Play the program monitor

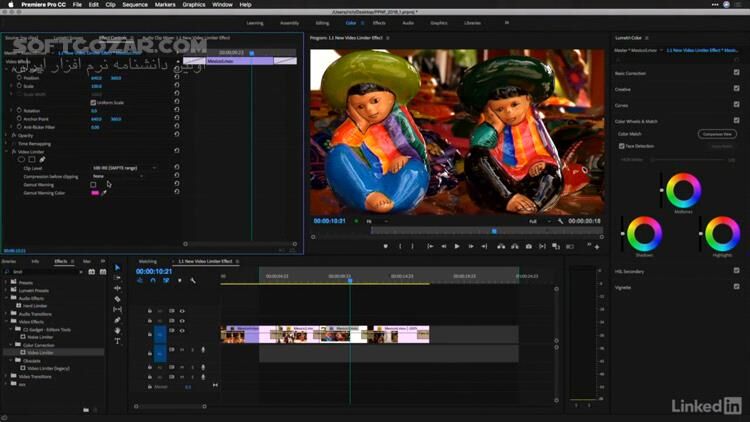(x=457, y=246)
